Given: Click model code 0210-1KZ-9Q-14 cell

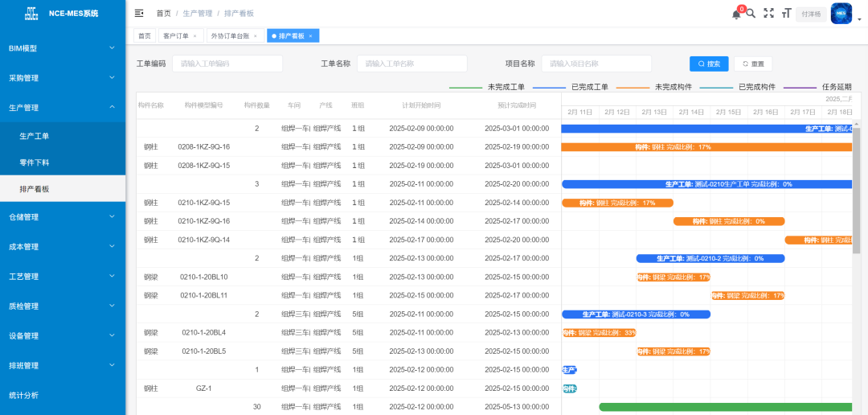Looking at the screenshot, I should 203,240.
